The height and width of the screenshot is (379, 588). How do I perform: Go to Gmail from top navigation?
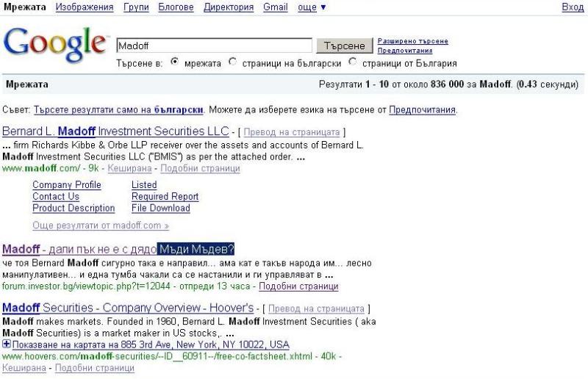click(x=276, y=7)
